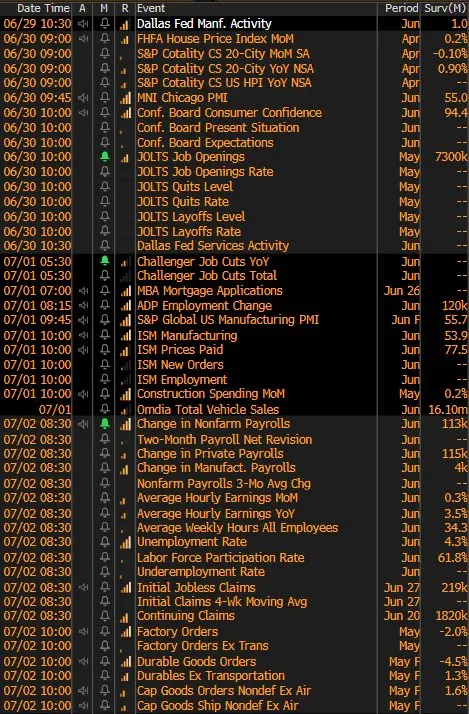Screen dimensions: 469x714
Task: Click the speaker icon for Dallas Fed Manf. Activity
Action: (83, 24)
